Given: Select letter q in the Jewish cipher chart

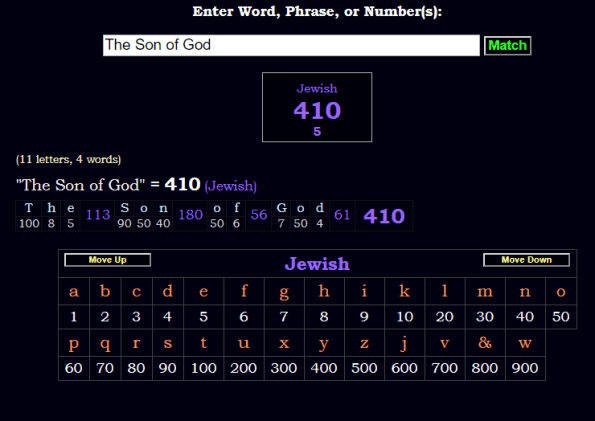Looking at the screenshot, I should 105,343.
